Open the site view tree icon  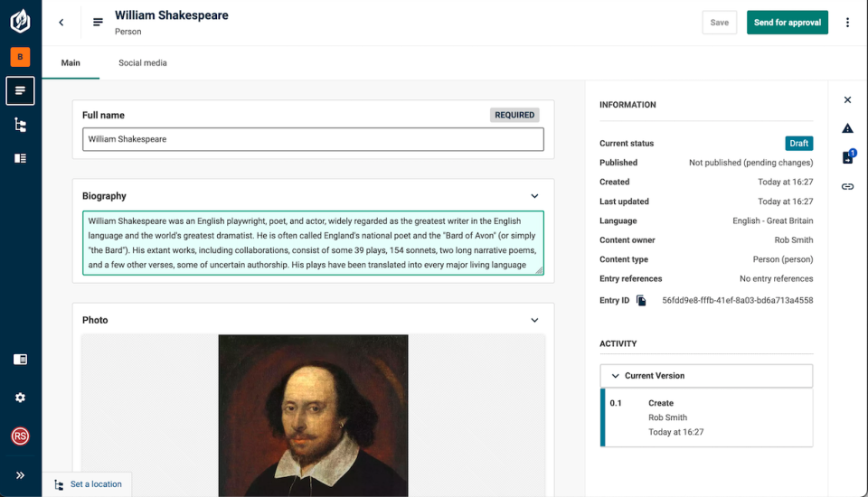coord(21,125)
